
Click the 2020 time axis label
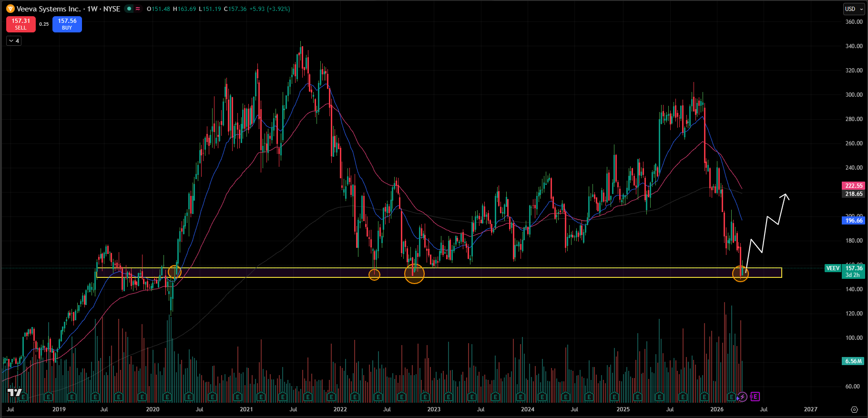click(x=153, y=409)
